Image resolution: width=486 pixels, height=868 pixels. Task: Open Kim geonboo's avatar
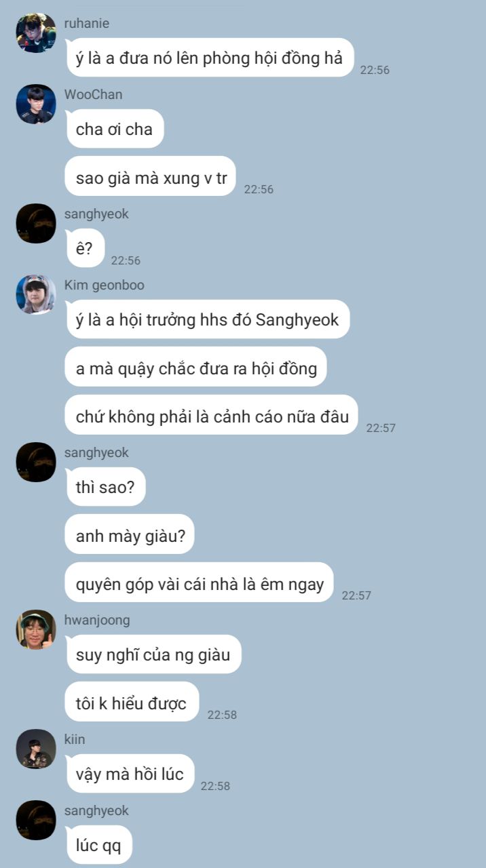tap(36, 294)
